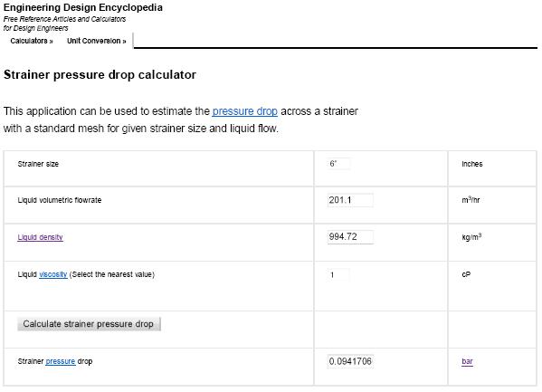
Task: Open the bar unit link
Action: (x=467, y=361)
